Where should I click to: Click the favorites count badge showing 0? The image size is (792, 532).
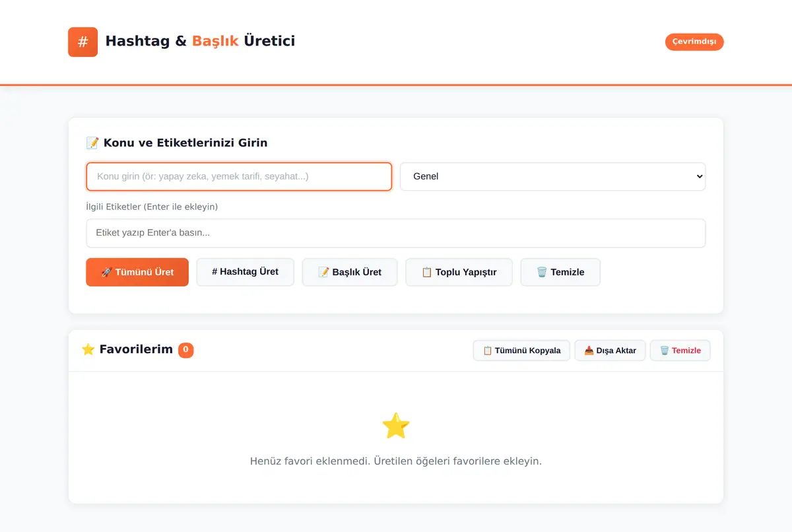coord(186,350)
